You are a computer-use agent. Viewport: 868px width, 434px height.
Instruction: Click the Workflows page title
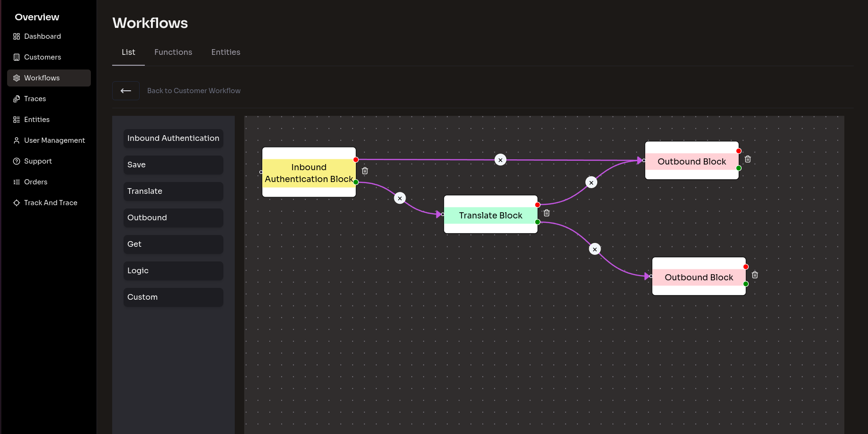(150, 23)
